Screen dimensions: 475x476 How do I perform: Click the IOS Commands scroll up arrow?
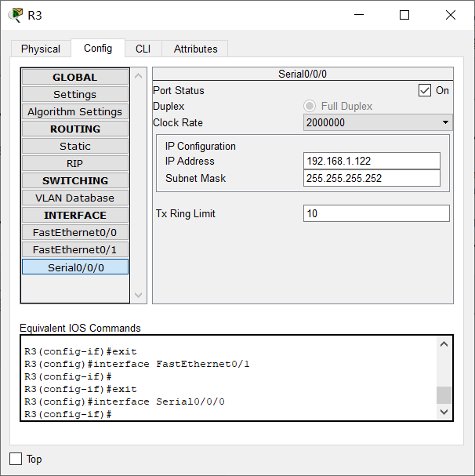(x=444, y=344)
